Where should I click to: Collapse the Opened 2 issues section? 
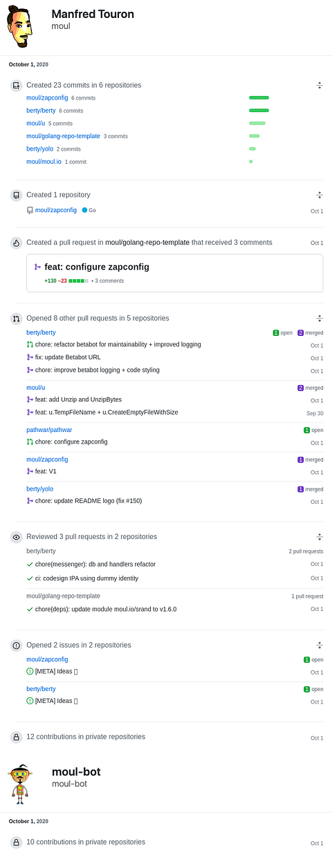320,645
